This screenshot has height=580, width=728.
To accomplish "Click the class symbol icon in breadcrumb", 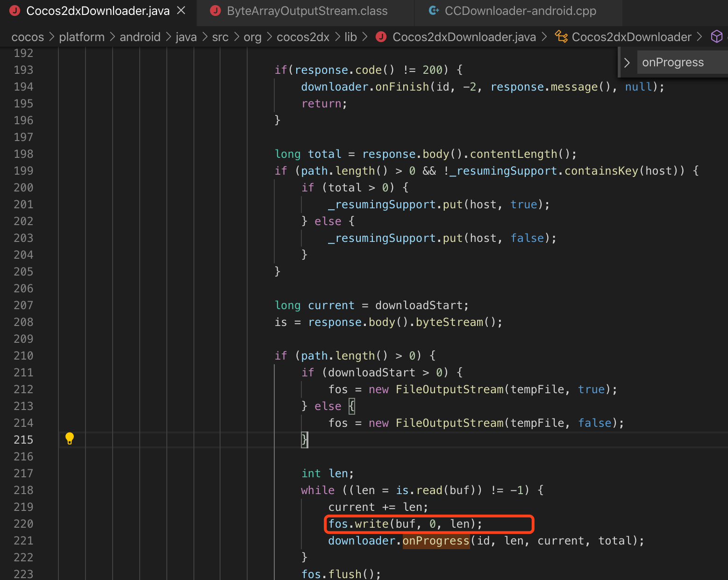I will pos(561,36).
